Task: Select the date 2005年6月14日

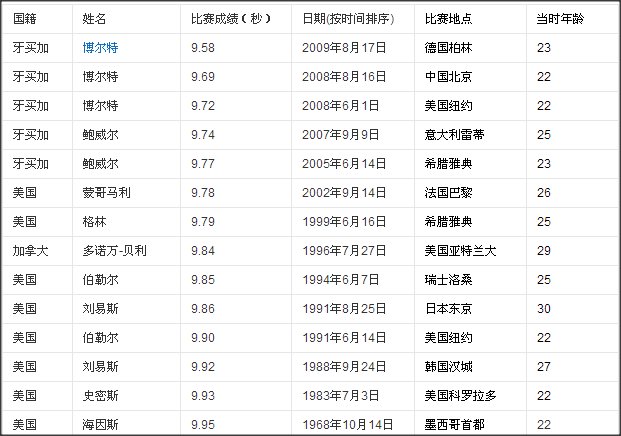Action: pyautogui.click(x=344, y=164)
